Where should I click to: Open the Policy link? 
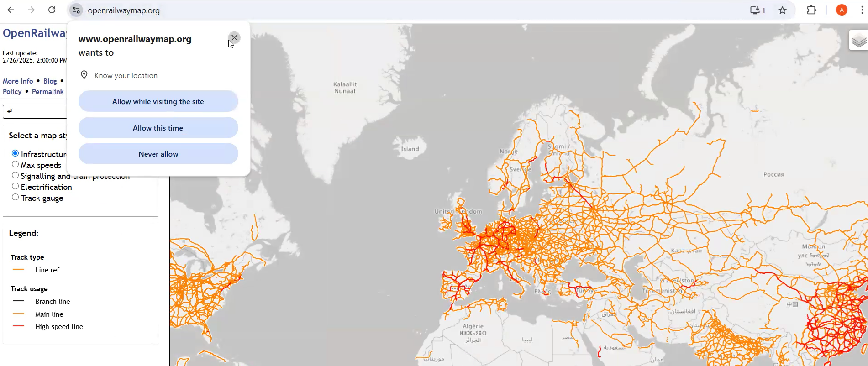(12, 91)
